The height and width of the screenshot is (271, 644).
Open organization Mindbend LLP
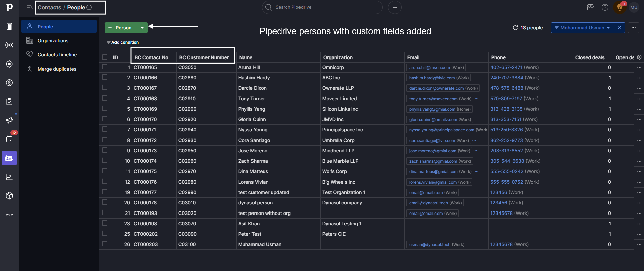(338, 151)
